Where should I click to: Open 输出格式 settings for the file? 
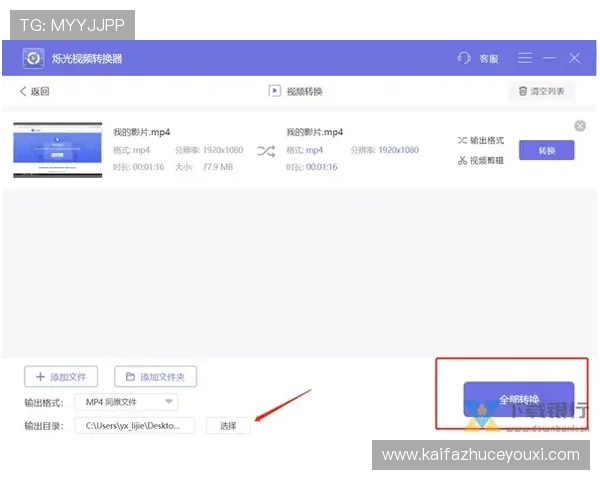[x=481, y=140]
